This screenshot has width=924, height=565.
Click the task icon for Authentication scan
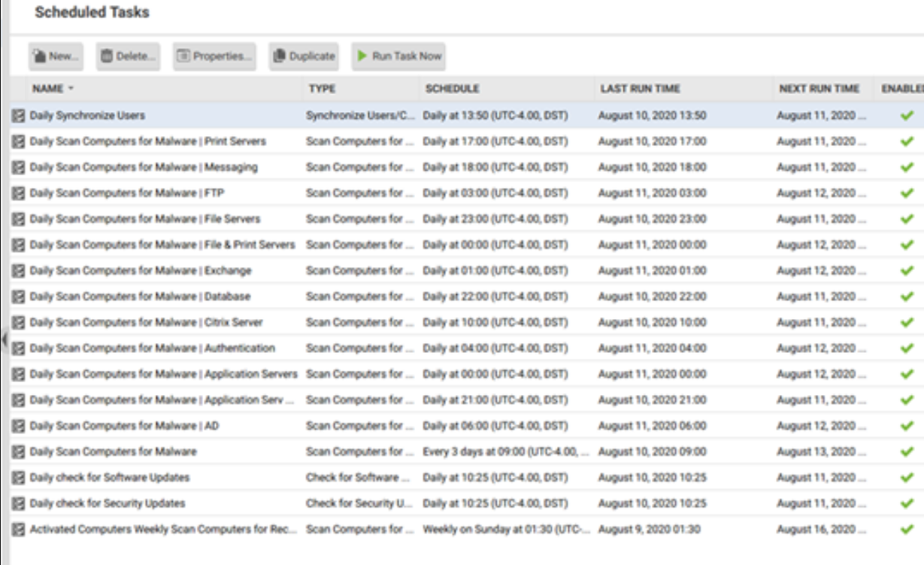[19, 348]
